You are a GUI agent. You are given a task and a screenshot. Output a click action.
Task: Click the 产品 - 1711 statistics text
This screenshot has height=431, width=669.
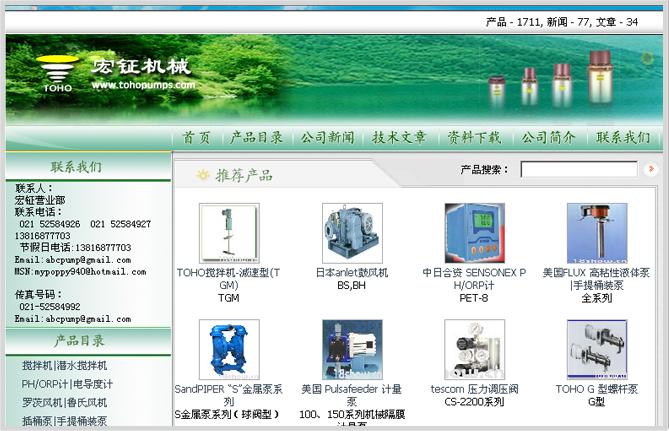tap(513, 22)
